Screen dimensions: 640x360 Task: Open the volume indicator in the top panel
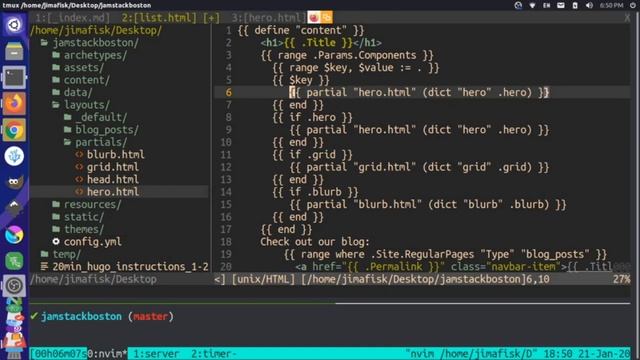point(589,5)
